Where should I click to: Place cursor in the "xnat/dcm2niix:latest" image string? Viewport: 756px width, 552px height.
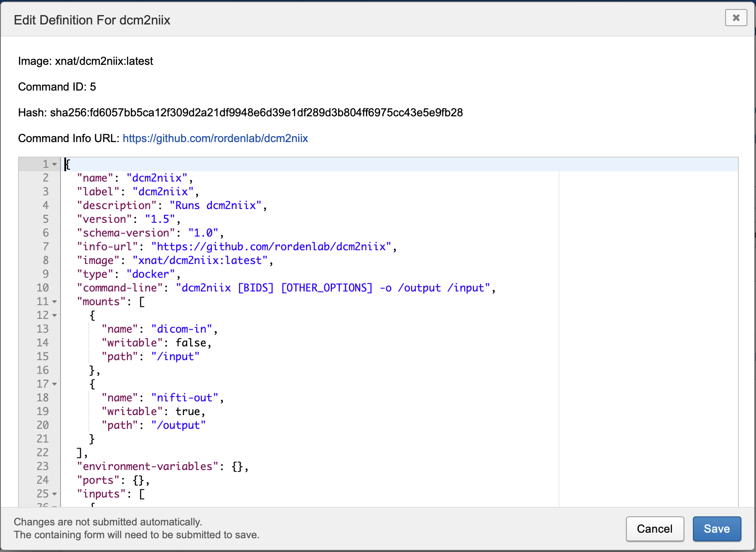(200, 261)
